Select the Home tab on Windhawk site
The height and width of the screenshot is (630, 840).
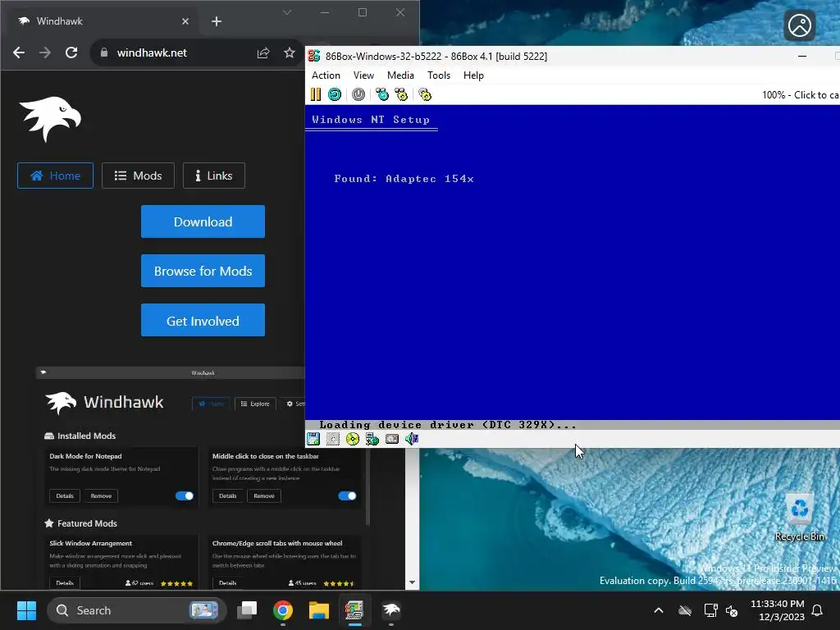[x=55, y=176]
